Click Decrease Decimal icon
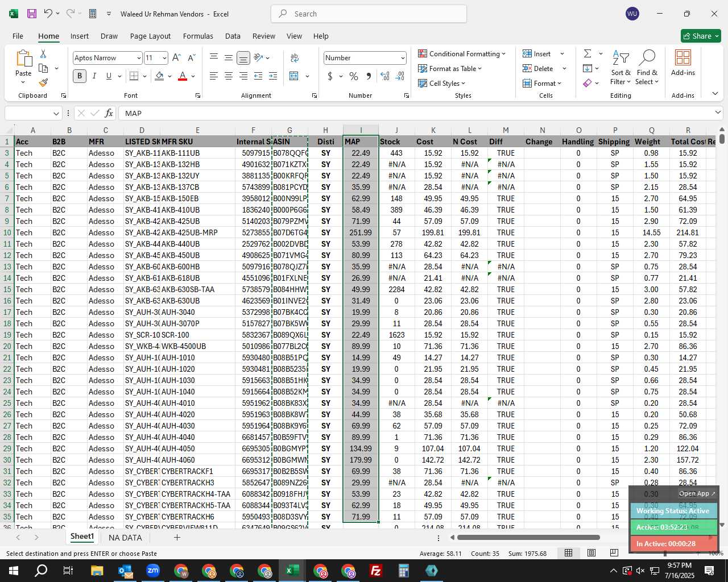 [400, 76]
